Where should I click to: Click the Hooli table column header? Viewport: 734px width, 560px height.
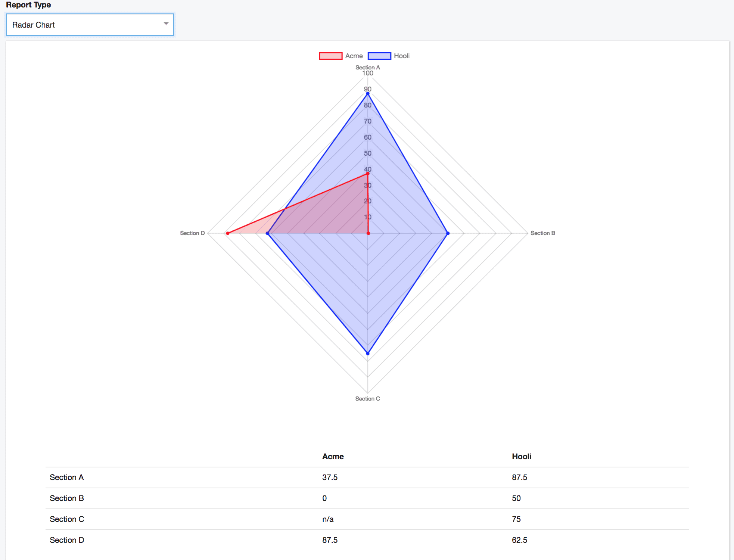(x=522, y=457)
